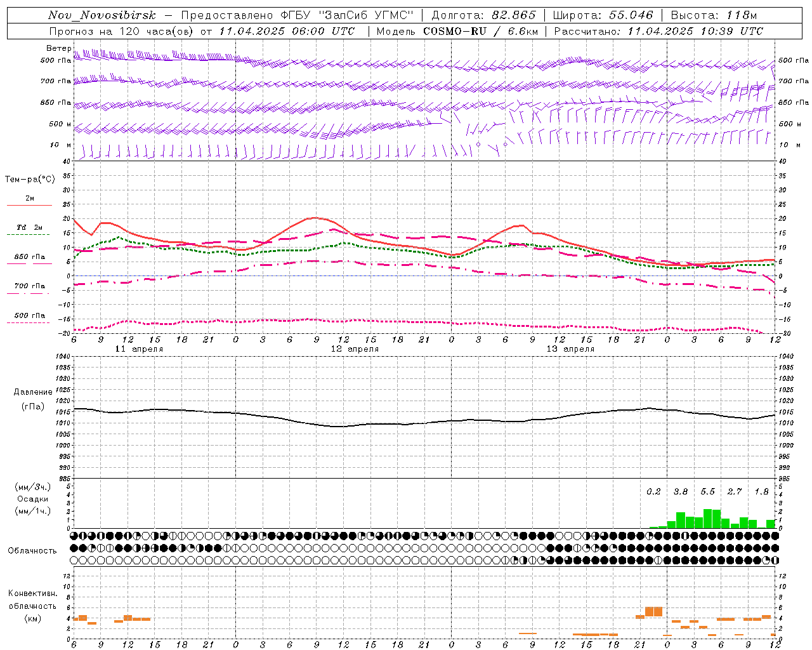Click the Долгота: 82.865 value
The width and height of the screenshot is (812, 650).
click(x=484, y=15)
